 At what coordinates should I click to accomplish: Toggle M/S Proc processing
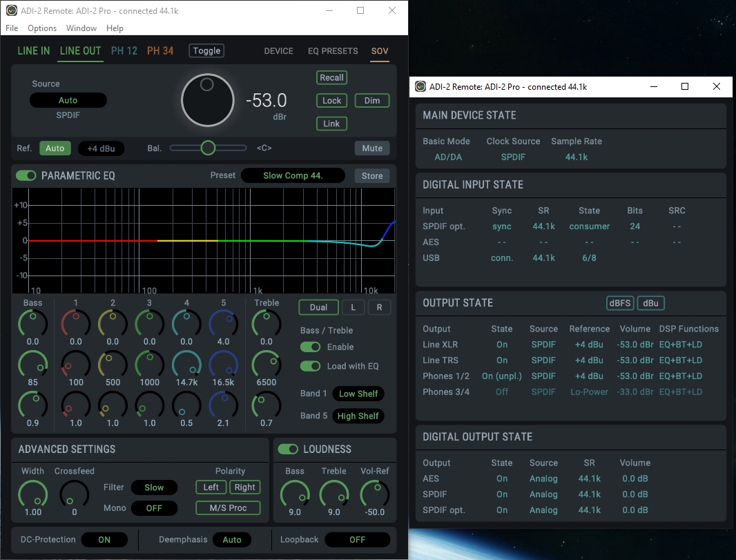click(x=228, y=508)
